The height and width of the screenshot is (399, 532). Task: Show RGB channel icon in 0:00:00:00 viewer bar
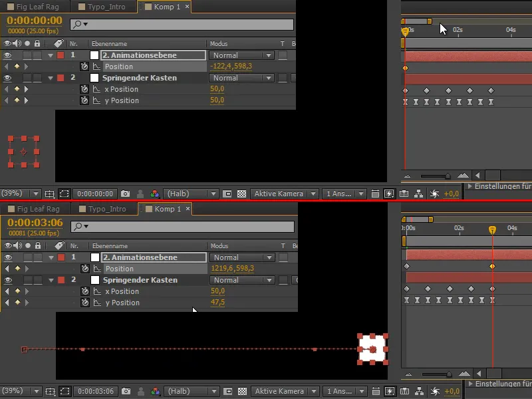(x=155, y=194)
